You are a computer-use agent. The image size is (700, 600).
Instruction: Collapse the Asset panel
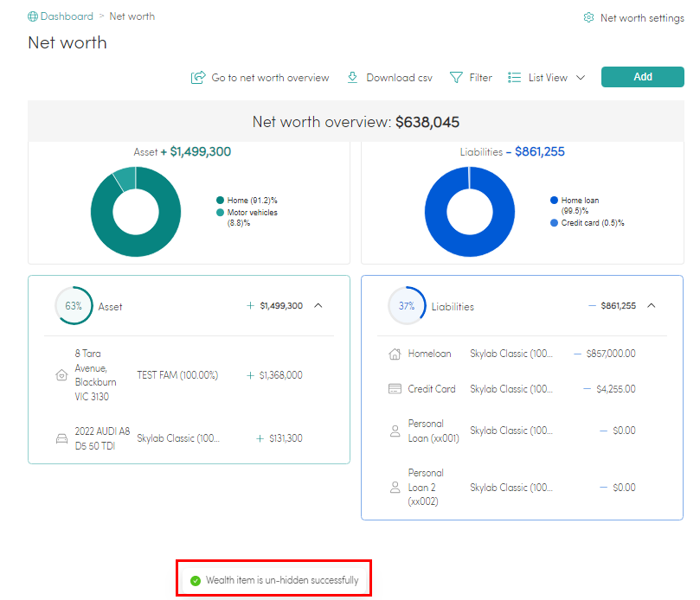(x=318, y=305)
